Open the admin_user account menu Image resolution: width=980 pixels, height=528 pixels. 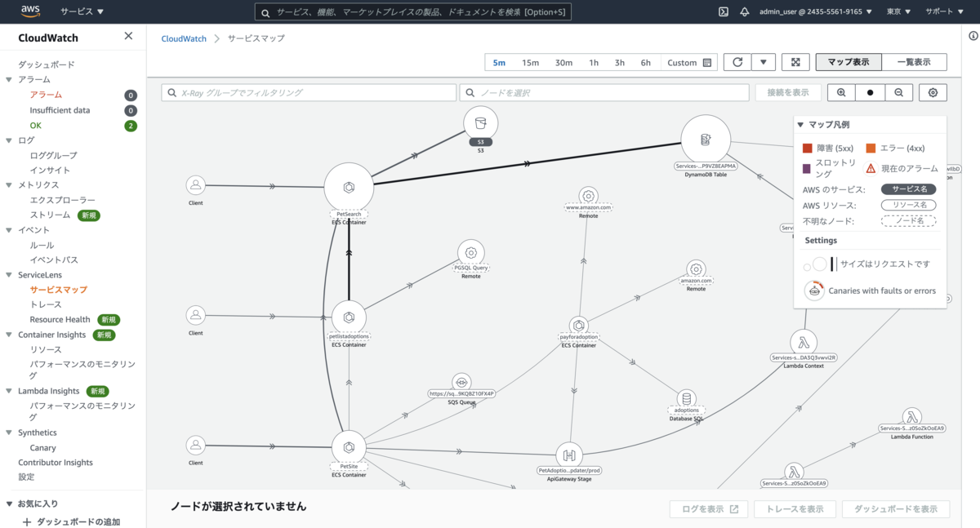click(x=815, y=12)
